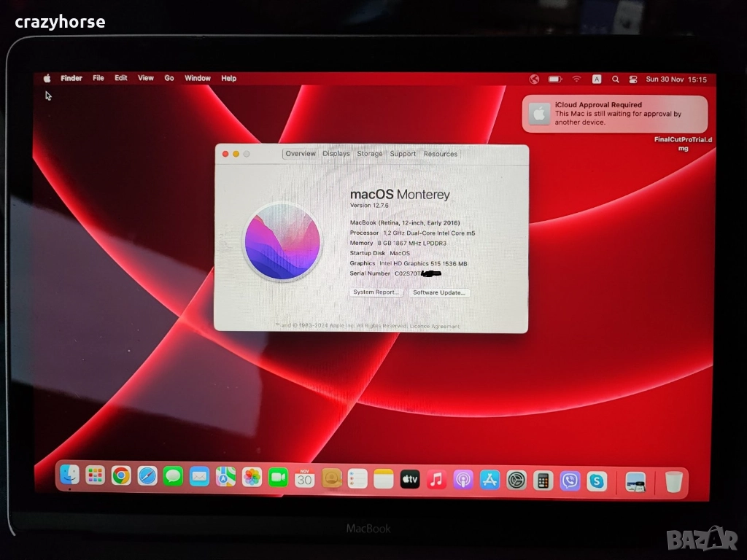Select the Overview tab
Image resolution: width=747 pixels, height=560 pixels.
(300, 154)
